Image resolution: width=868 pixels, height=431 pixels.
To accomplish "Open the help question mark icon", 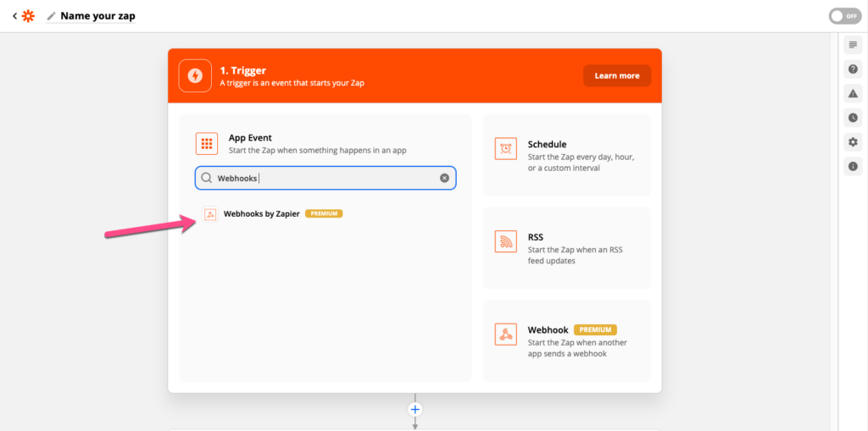I will [853, 69].
